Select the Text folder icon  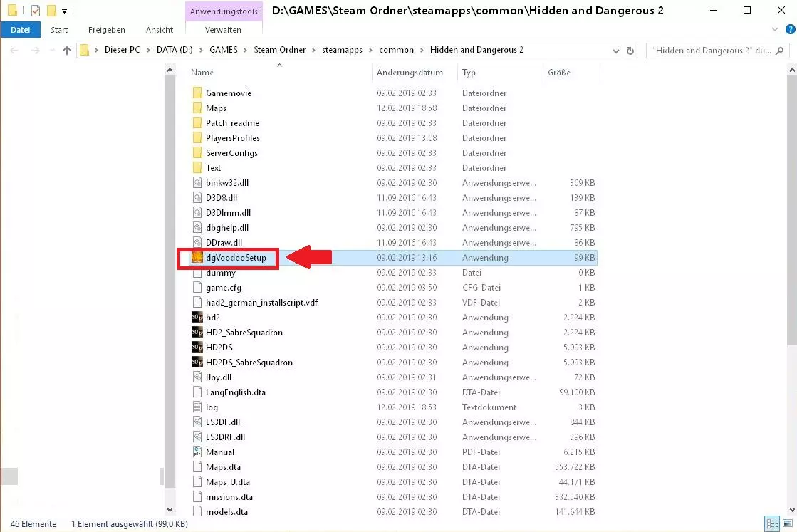click(x=197, y=167)
